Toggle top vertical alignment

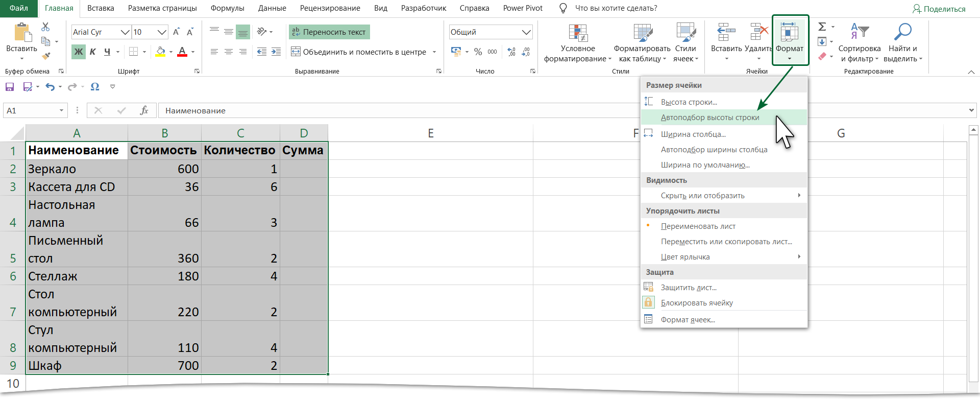pos(214,32)
